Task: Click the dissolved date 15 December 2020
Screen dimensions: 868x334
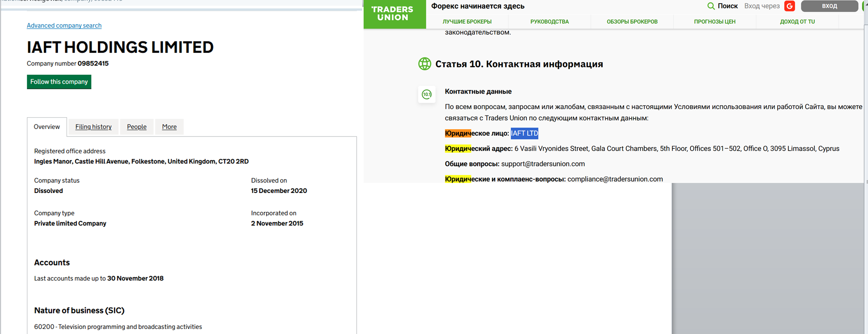Action: coord(279,191)
